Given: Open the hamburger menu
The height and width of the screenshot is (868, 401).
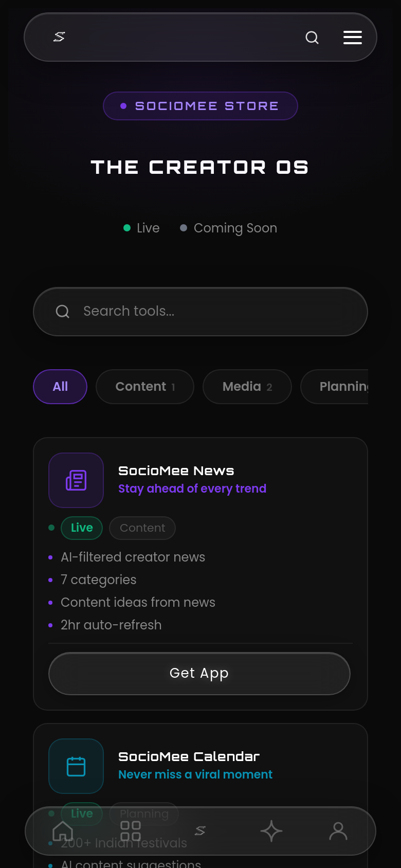Looking at the screenshot, I should (x=353, y=38).
